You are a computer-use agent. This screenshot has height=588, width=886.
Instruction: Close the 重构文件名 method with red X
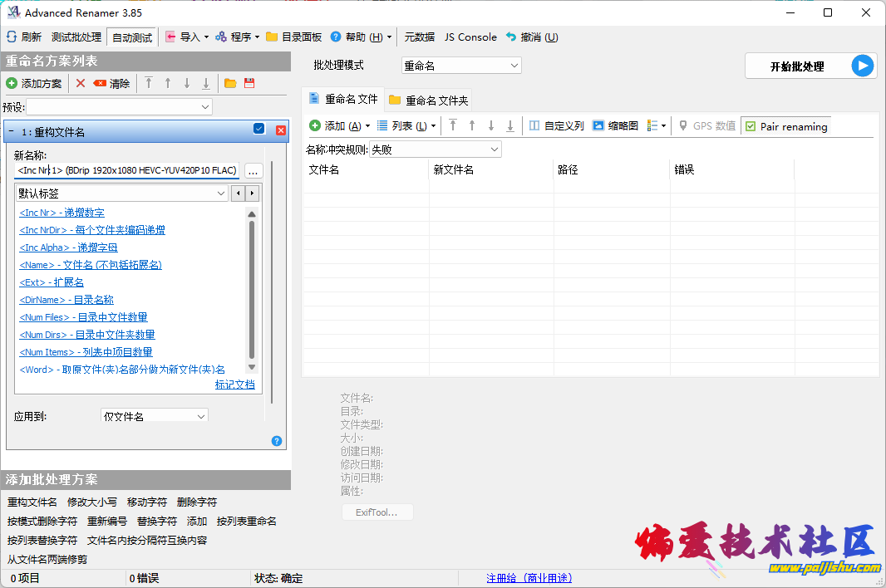click(x=281, y=130)
